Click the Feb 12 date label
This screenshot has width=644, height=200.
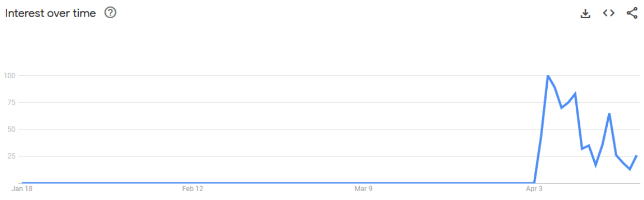[x=193, y=189]
